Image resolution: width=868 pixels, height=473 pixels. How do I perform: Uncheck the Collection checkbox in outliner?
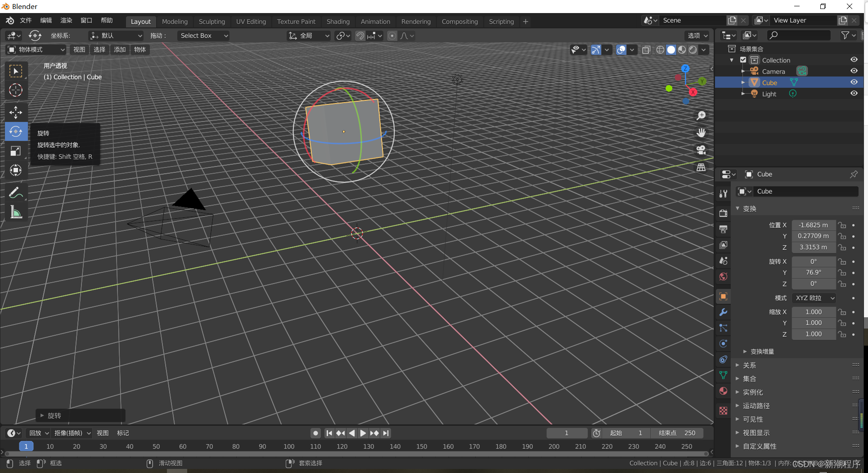pyautogui.click(x=743, y=60)
